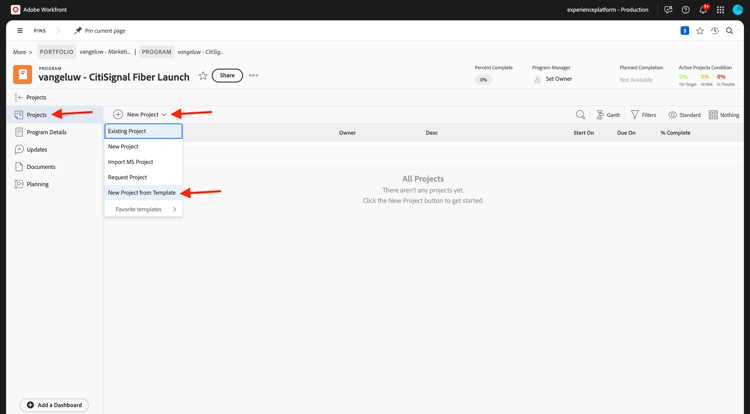Open the hamburger main menu
The image size is (750, 414).
point(20,31)
